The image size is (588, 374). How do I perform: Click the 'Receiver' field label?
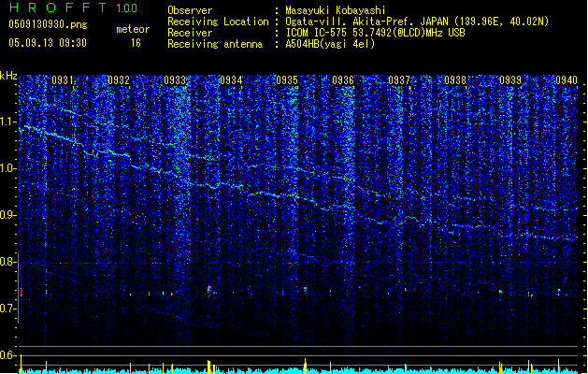190,33
